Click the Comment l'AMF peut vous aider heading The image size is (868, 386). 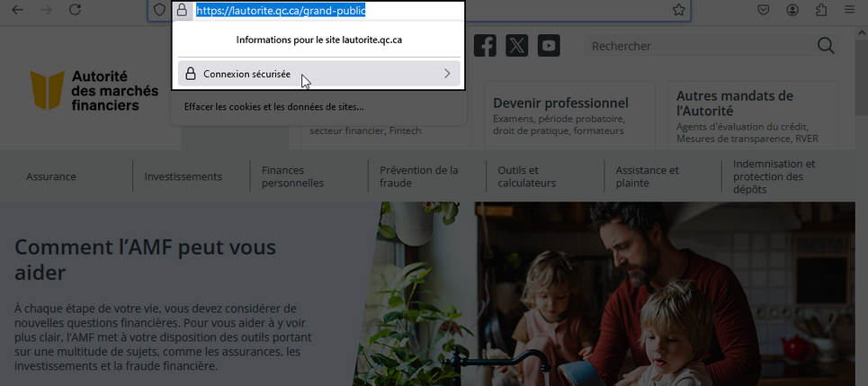[x=145, y=259]
